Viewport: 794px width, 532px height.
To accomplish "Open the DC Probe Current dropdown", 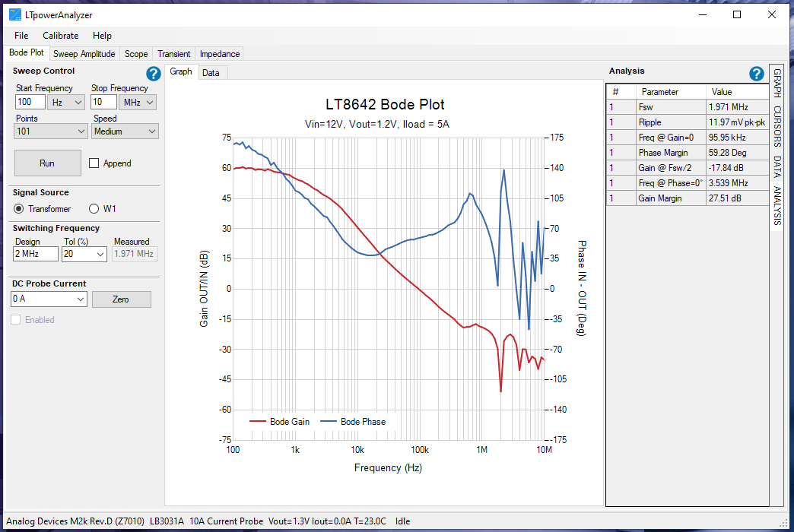I will point(49,299).
